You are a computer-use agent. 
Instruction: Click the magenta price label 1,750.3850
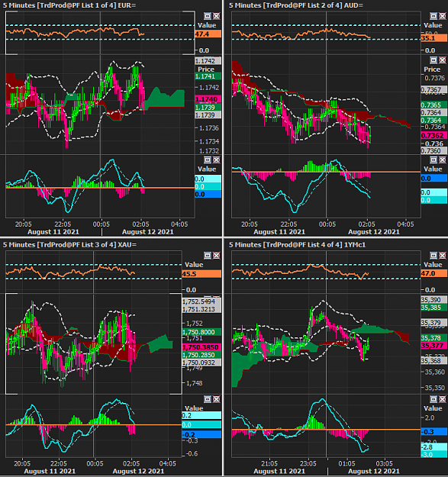pyautogui.click(x=201, y=347)
